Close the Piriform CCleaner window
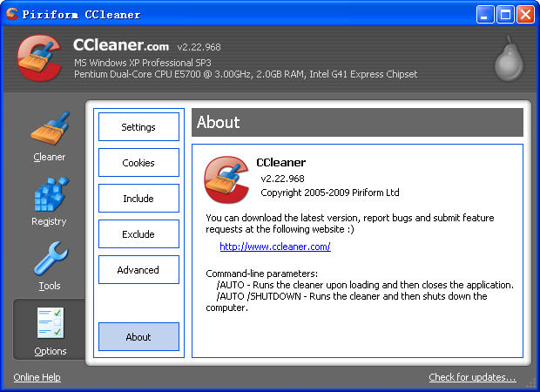This screenshot has height=392, width=540. tap(525, 14)
